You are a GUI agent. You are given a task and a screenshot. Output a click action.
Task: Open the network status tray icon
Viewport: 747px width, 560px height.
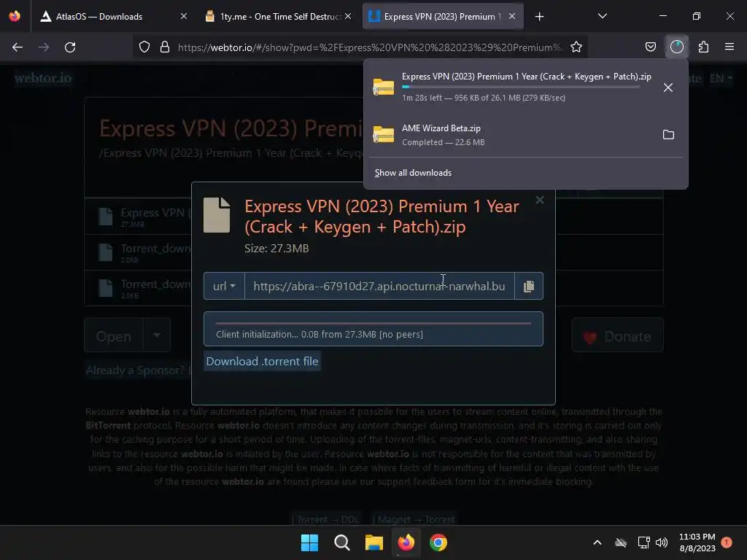(643, 542)
